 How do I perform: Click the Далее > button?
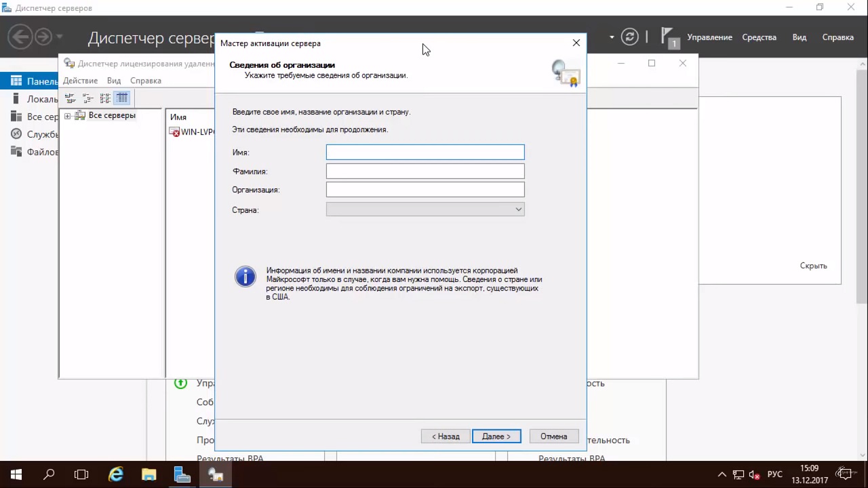[x=496, y=436]
